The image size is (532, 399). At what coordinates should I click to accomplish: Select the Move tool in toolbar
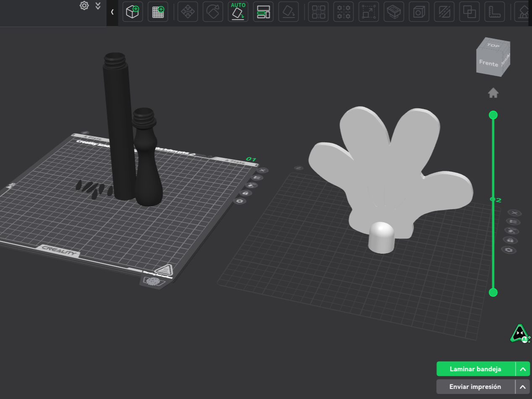[188, 12]
